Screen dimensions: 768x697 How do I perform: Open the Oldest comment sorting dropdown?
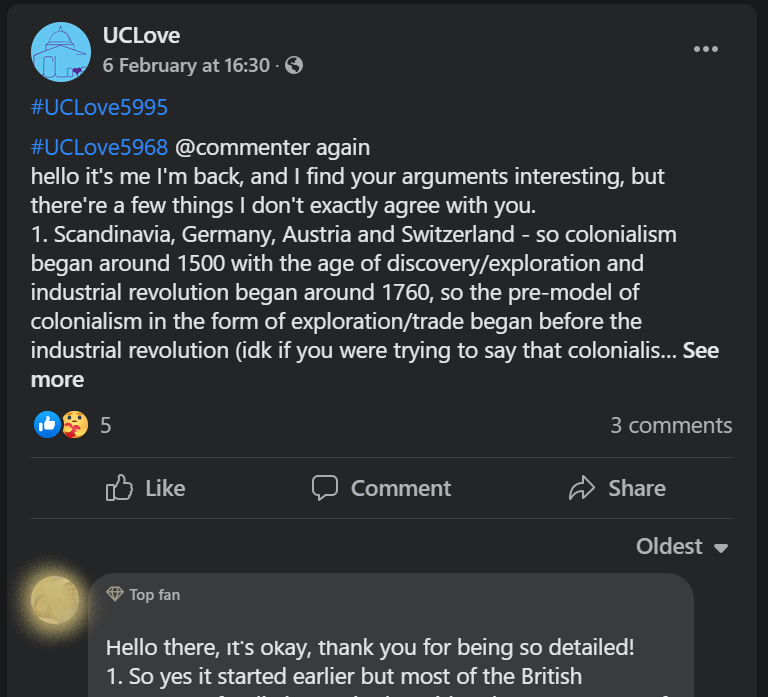point(682,547)
